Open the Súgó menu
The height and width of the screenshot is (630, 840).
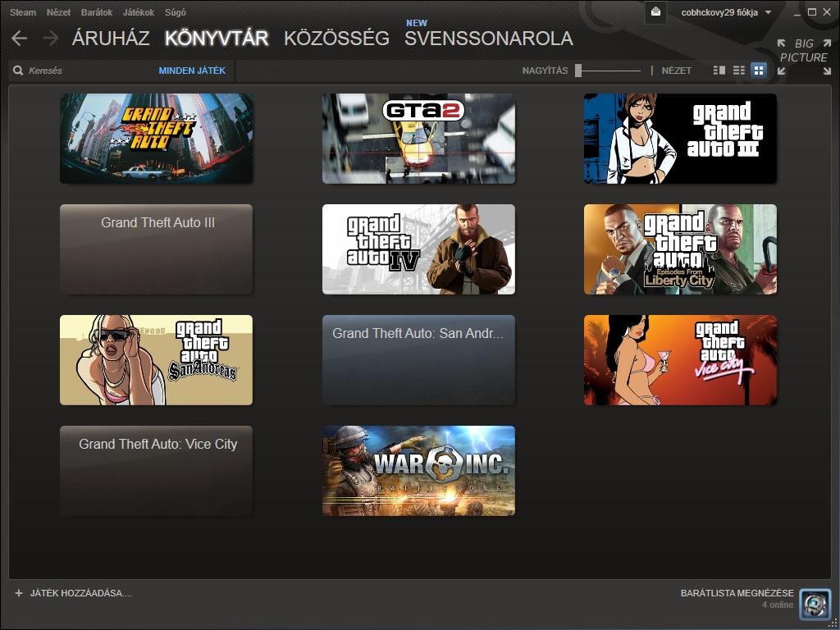(x=176, y=11)
